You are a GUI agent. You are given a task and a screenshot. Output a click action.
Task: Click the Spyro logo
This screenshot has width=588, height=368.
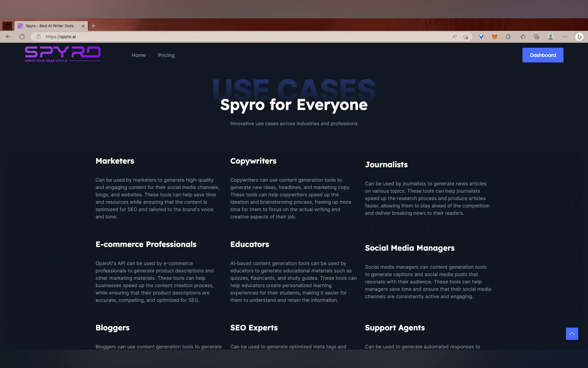pyautogui.click(x=63, y=54)
